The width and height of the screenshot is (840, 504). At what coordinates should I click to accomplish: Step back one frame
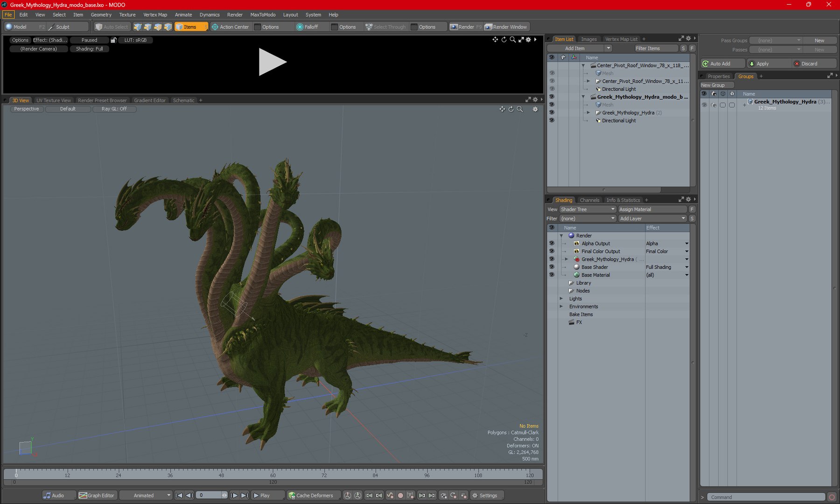click(189, 496)
